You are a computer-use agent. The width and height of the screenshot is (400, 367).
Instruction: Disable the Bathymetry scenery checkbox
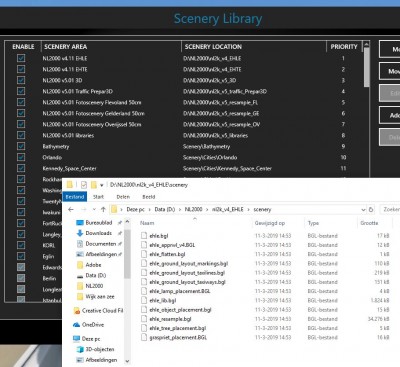(x=21, y=146)
